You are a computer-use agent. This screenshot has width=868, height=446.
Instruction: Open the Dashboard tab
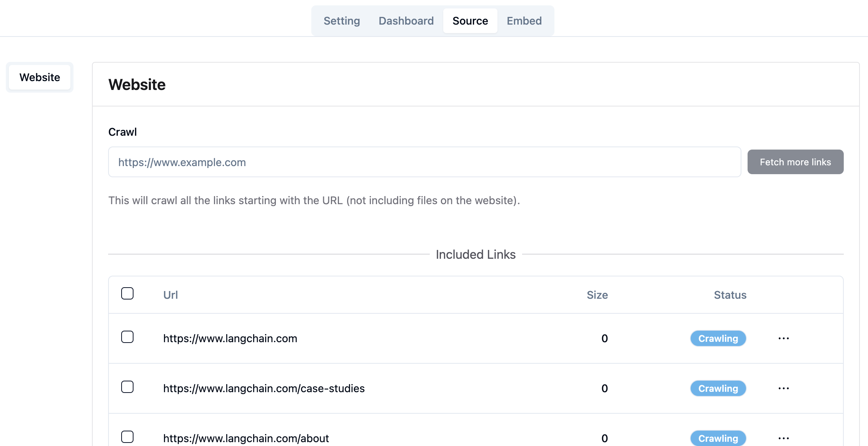click(x=406, y=21)
